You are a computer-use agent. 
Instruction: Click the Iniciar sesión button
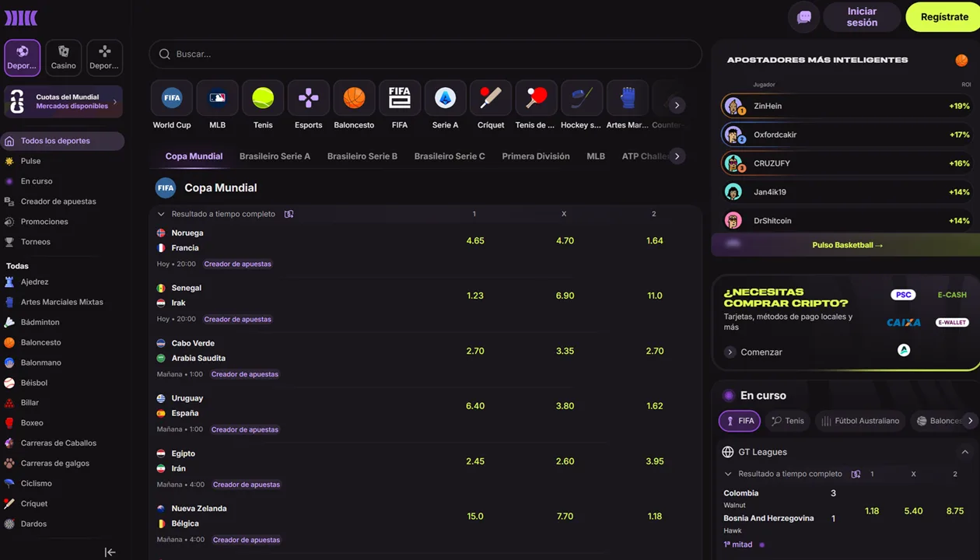click(862, 17)
